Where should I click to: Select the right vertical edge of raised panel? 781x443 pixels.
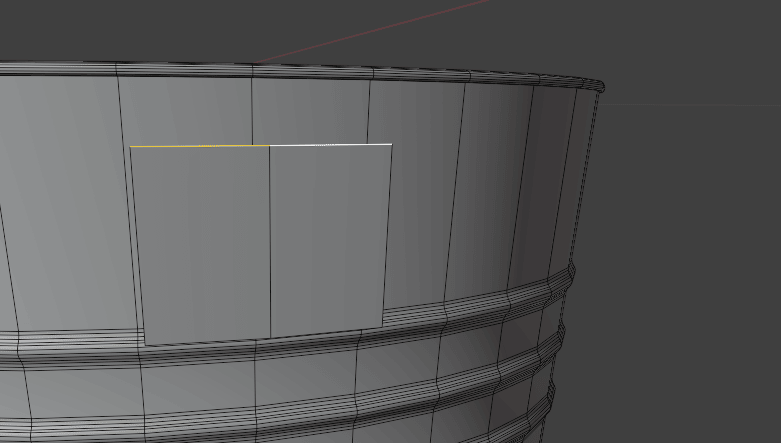pyautogui.click(x=388, y=235)
